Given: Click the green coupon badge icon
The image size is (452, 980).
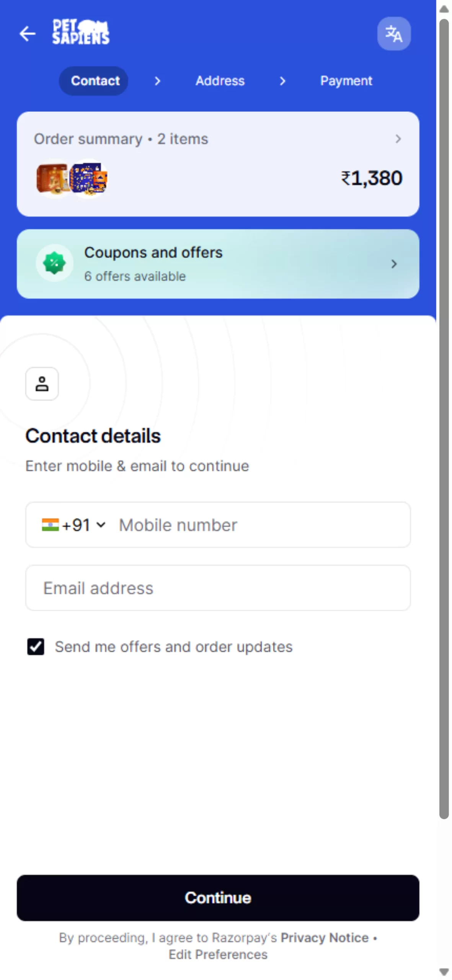Looking at the screenshot, I should [x=54, y=263].
